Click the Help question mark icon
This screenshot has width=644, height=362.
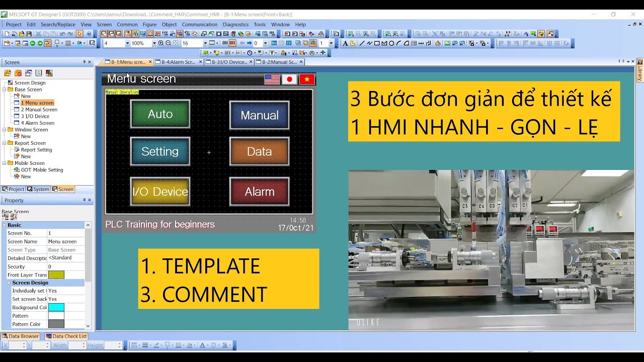89,34
